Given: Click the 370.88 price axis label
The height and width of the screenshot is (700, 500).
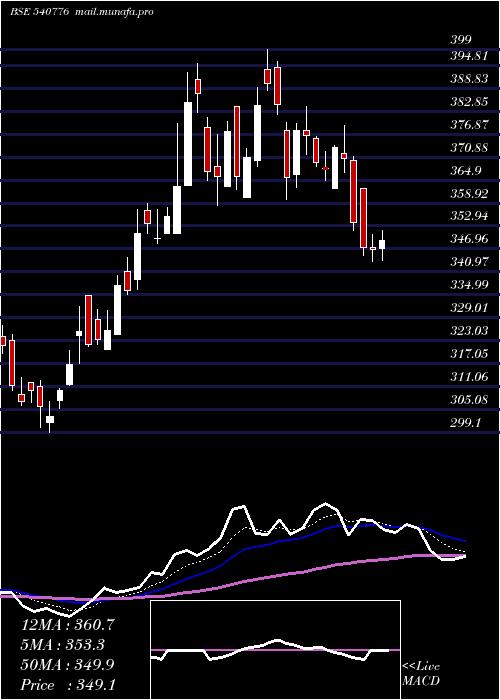Looking at the screenshot, I should (468, 148).
